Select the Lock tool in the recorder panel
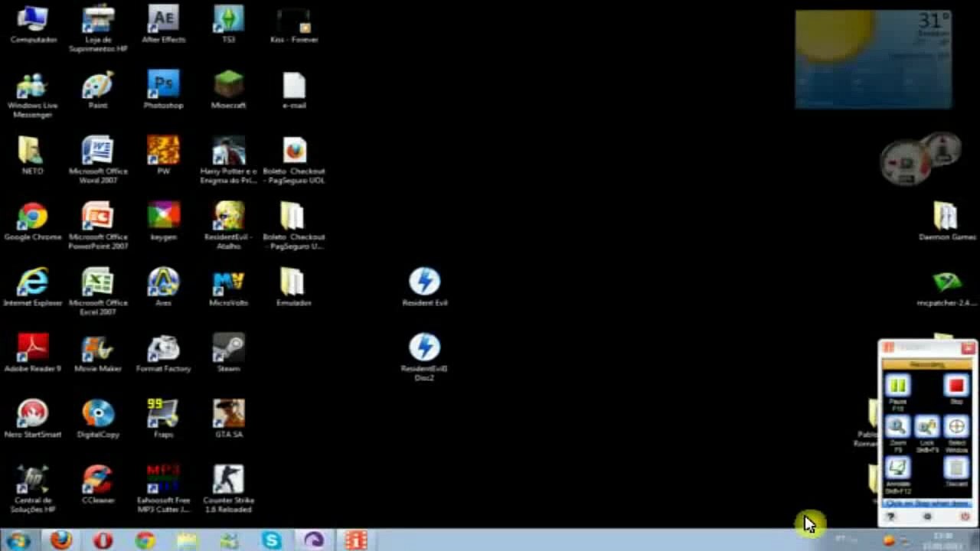The image size is (980, 551). pos(927,426)
